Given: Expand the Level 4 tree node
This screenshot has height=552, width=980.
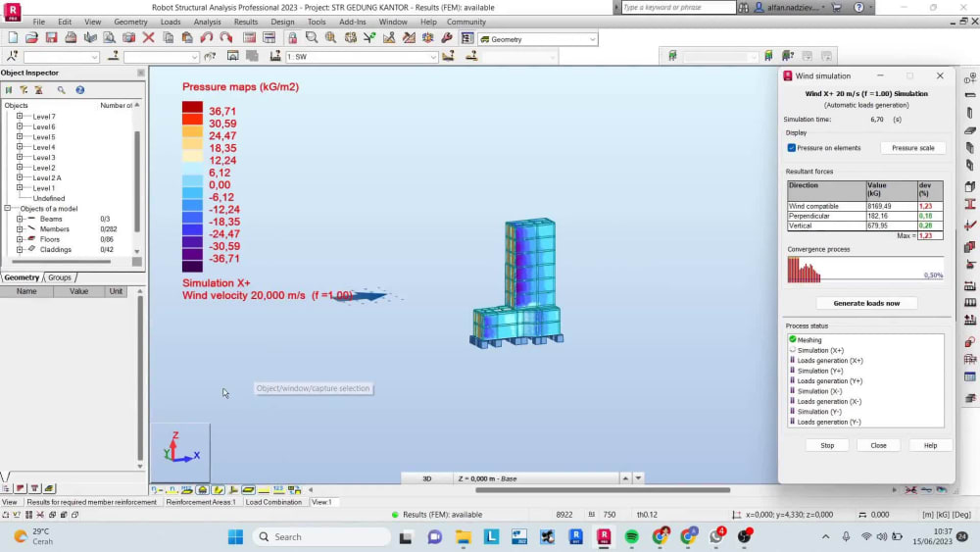Looking at the screenshot, I should click(20, 147).
